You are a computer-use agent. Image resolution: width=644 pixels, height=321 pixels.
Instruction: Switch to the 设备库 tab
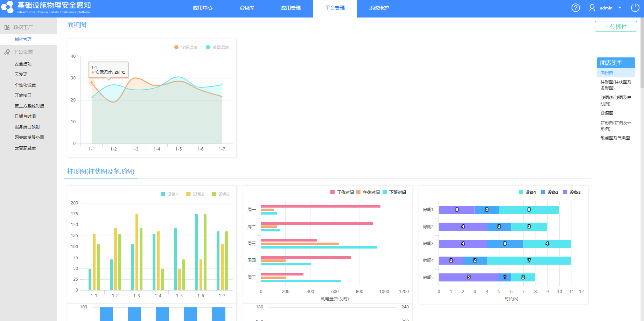247,8
